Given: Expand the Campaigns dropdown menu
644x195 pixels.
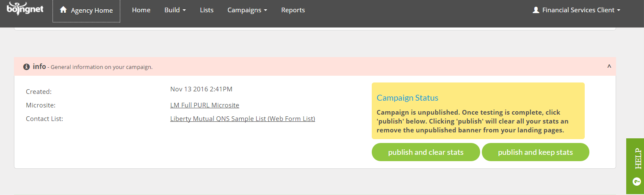Looking at the screenshot, I should 247,10.
